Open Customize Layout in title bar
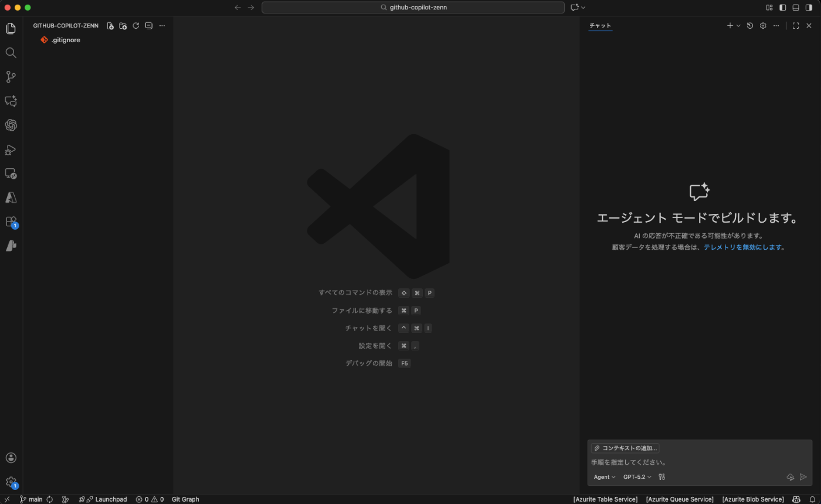The width and height of the screenshot is (821, 504). tap(769, 8)
